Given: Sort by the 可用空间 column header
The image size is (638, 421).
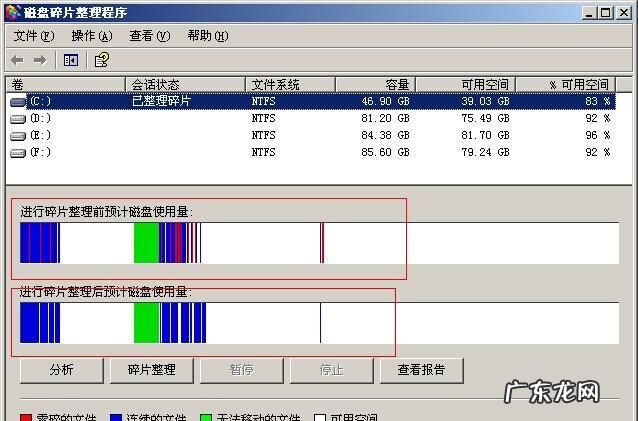Looking at the screenshot, I should pos(466,85).
